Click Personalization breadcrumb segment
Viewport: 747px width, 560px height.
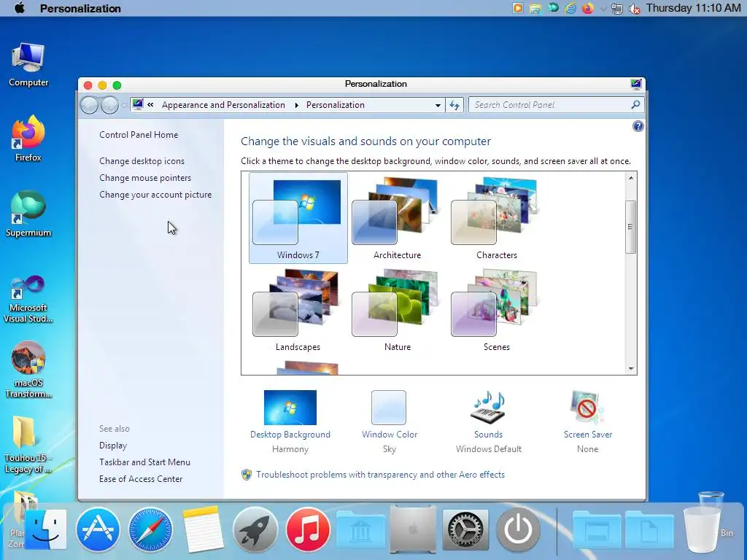336,105
